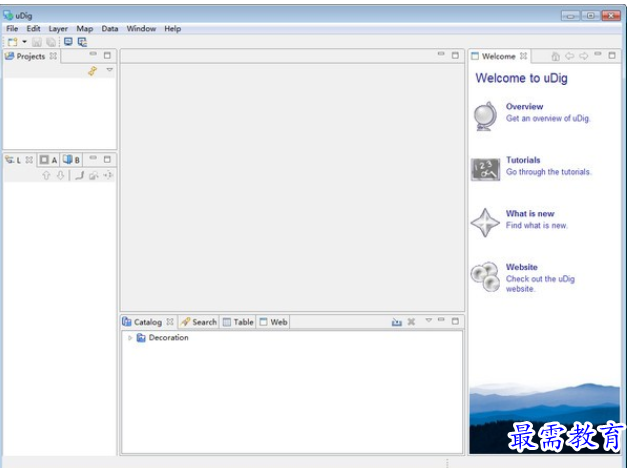Screen dimensions: 632x468
Task: Click the curved line icon in the Layers toolbar
Action: 80,175
